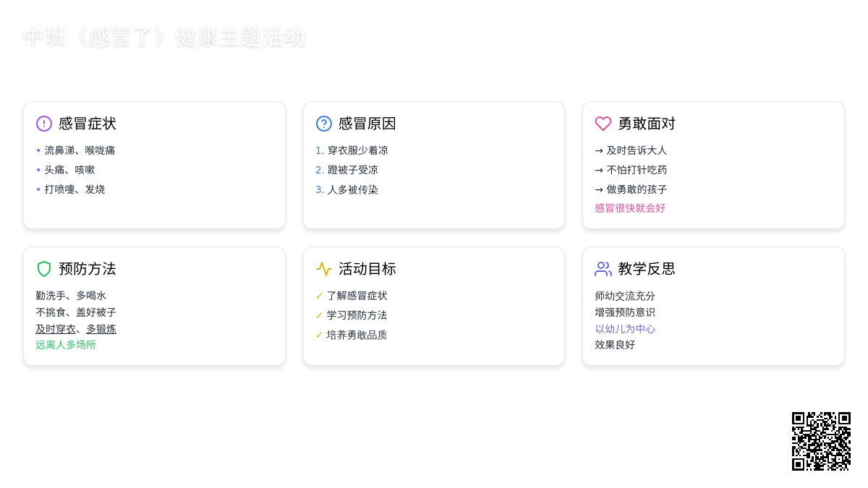Click the arrow item 不怕打针吃药
The height and width of the screenshot is (488, 868).
click(x=637, y=170)
